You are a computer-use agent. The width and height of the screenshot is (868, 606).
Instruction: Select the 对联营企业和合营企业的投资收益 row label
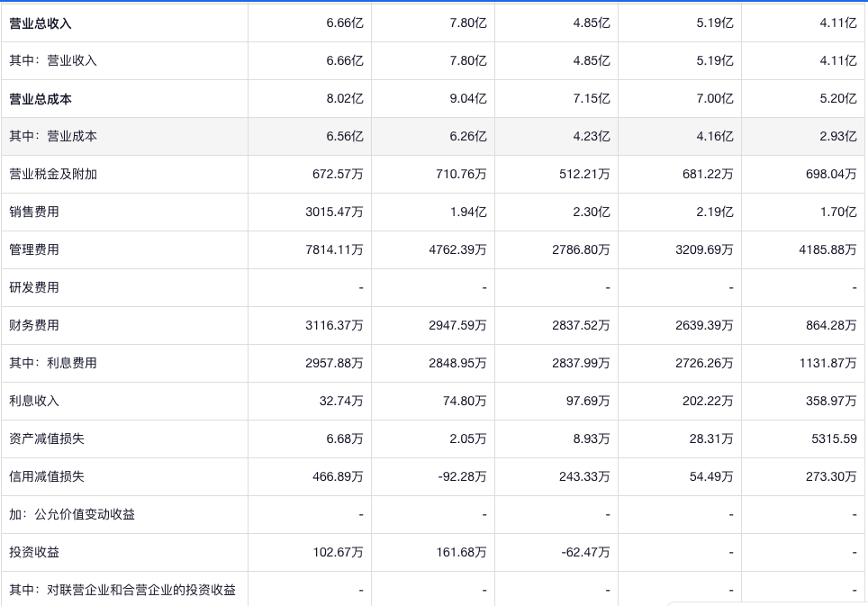click(x=122, y=591)
